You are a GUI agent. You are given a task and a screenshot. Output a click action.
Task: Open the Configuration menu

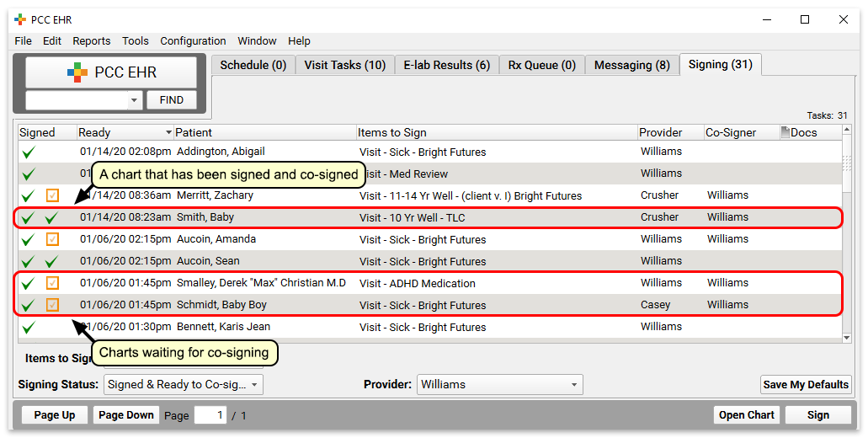(x=193, y=41)
